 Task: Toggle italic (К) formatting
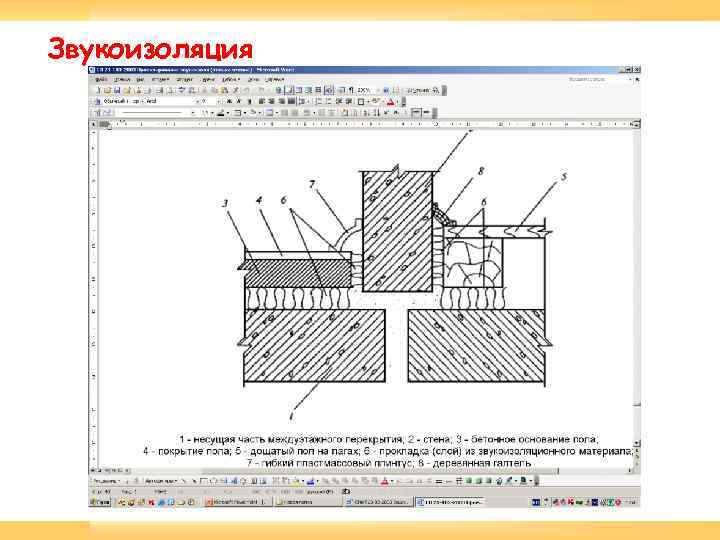(x=239, y=101)
